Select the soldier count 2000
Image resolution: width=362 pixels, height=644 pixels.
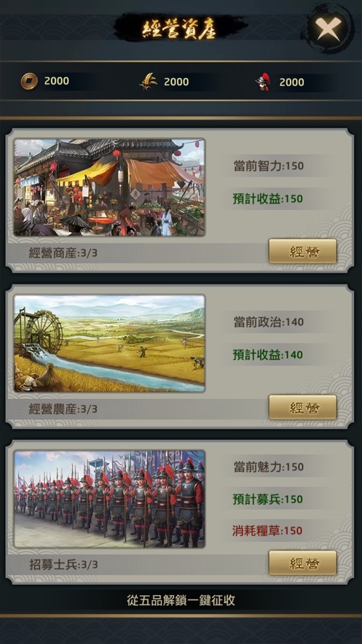pos(292,82)
